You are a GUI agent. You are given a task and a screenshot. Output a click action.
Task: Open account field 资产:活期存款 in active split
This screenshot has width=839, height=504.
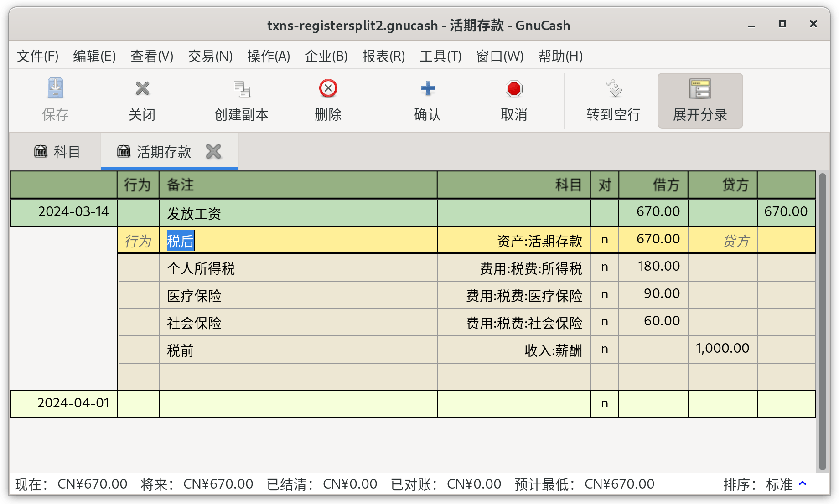coord(513,240)
